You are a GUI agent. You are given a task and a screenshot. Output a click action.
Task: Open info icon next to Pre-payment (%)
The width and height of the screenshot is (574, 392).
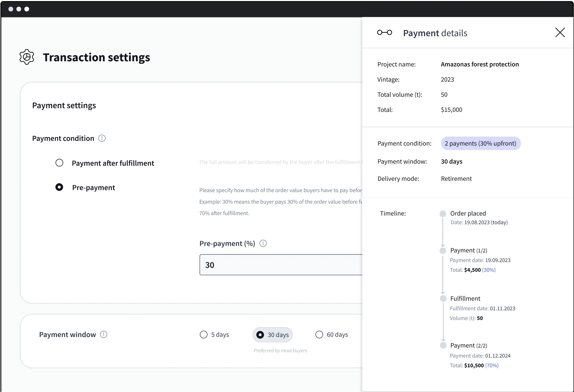[263, 243]
